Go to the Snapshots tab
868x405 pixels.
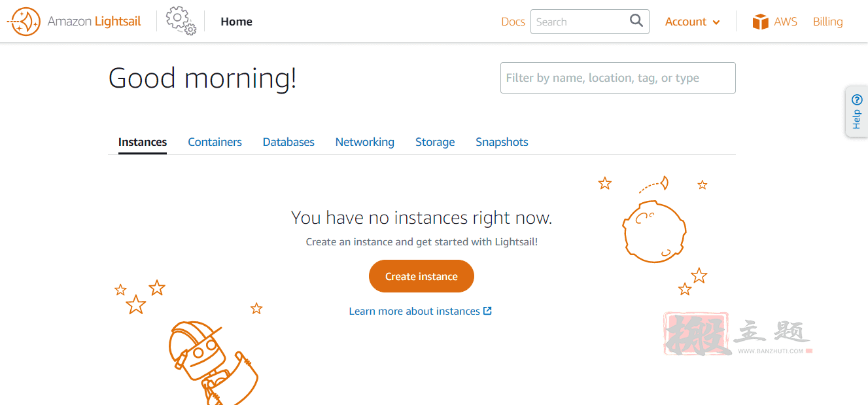pos(502,142)
